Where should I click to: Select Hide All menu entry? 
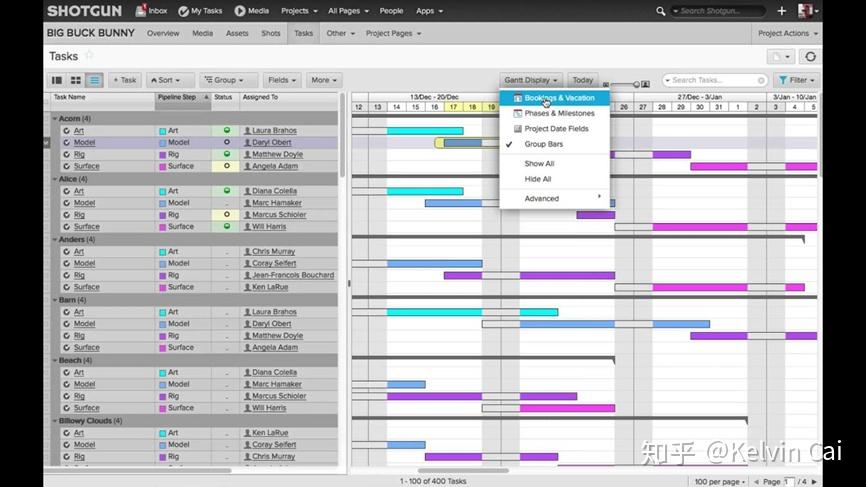click(x=538, y=179)
